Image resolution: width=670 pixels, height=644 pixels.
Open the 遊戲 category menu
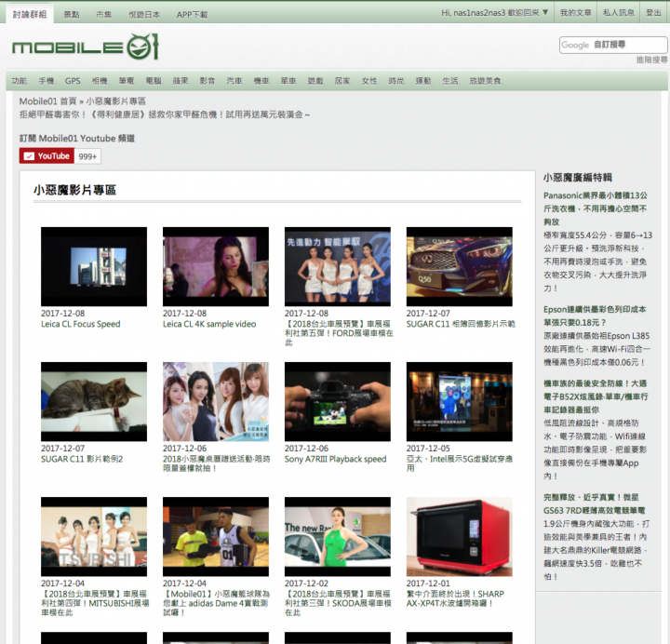coord(315,81)
